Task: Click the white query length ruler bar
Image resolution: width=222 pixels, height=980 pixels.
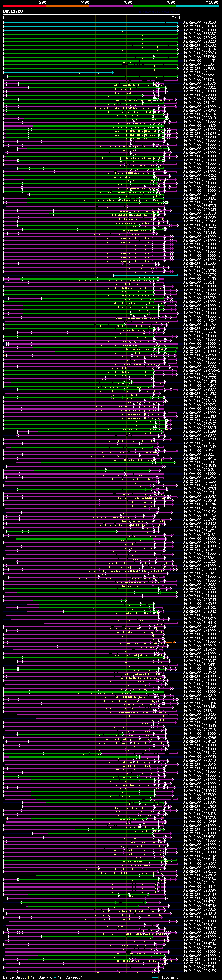Action: (x=92, y=15)
